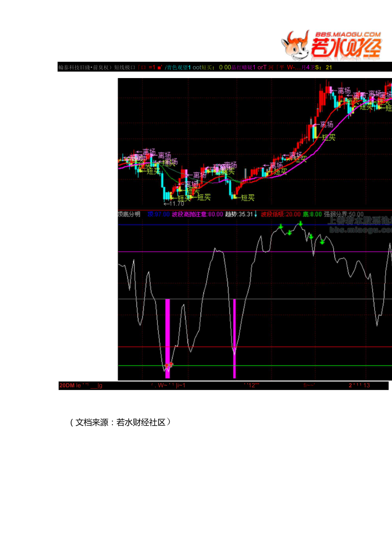Click the 文档来源：若水财经社区 caption
This screenshot has width=392, height=555.
(x=121, y=422)
